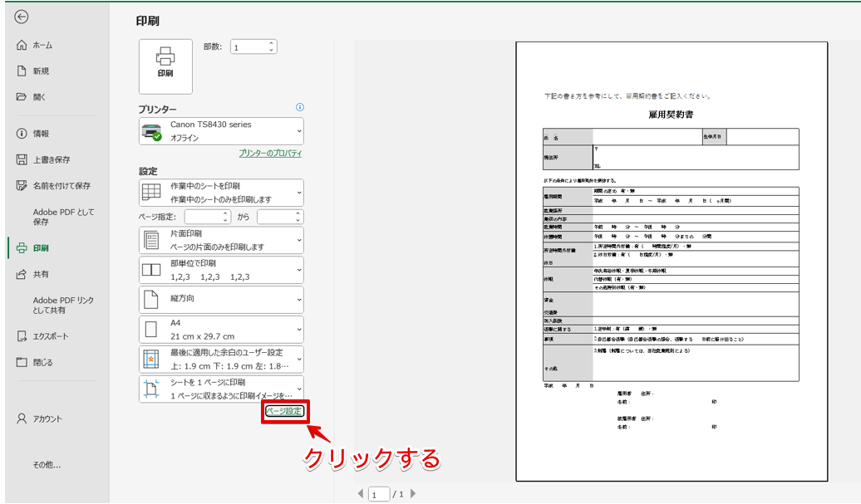Click the margin settings (余白) icon

[151, 359]
